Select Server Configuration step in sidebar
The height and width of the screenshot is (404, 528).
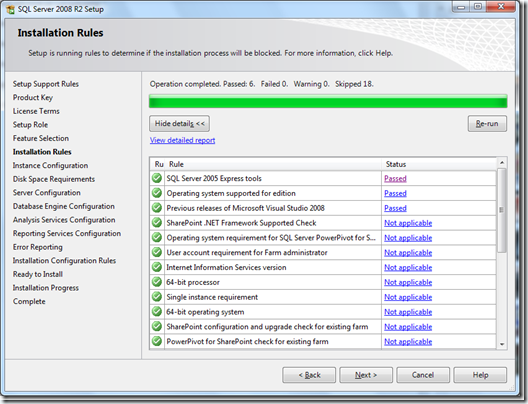tap(46, 193)
